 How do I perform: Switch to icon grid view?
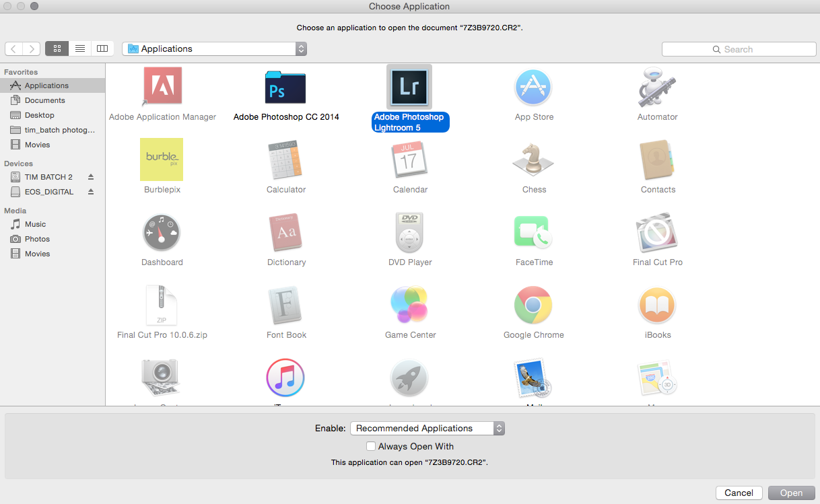coord(57,48)
